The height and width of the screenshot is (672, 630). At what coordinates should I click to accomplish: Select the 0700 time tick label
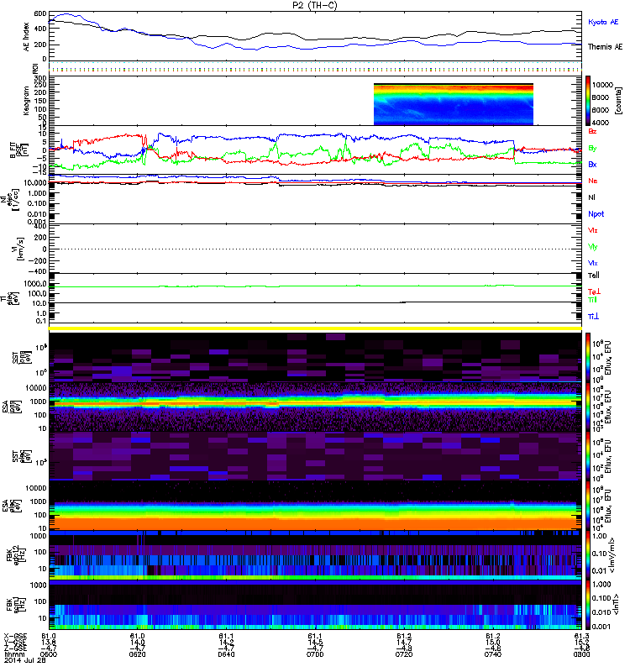(x=315, y=654)
